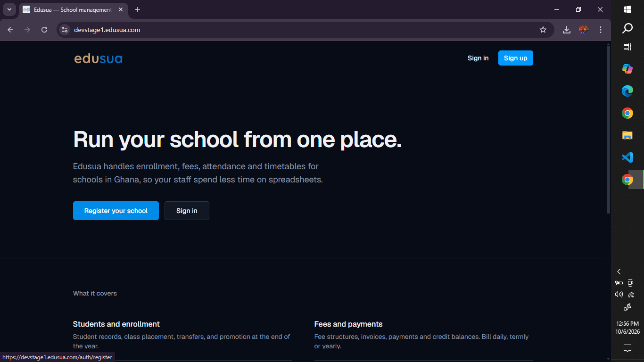Click the "Run your school from one place." headline
The width and height of the screenshot is (644, 362).
(238, 140)
